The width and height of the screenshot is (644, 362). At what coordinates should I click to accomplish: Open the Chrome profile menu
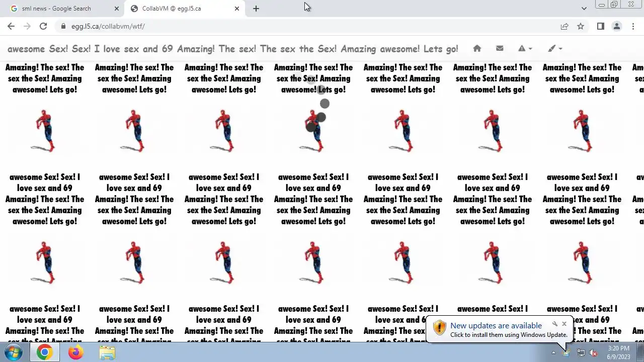point(617,26)
